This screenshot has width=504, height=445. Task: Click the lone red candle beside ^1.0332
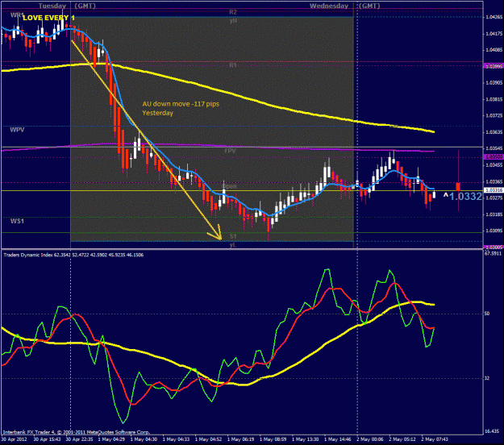(x=458, y=186)
